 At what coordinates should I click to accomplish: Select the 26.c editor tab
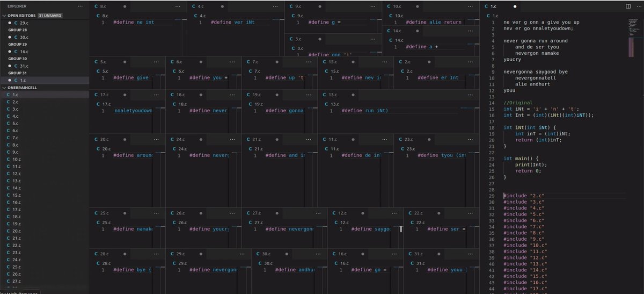click(186, 213)
